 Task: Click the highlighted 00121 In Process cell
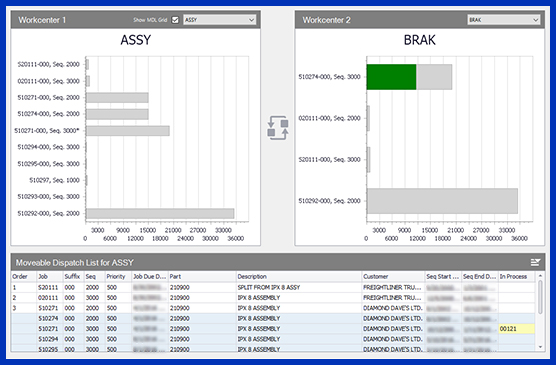coord(516,329)
